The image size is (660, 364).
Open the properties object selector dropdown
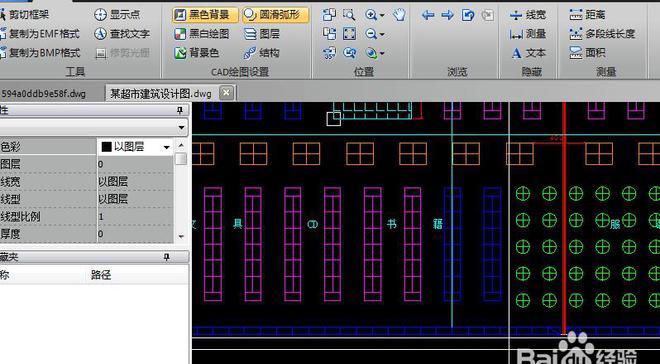click(181, 127)
